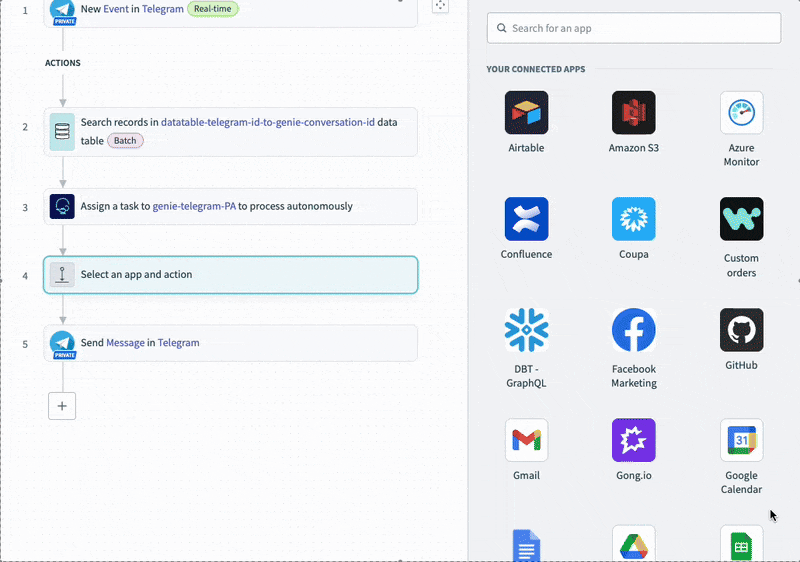
Task: Pick the Gong.io app icon
Action: coord(634,440)
